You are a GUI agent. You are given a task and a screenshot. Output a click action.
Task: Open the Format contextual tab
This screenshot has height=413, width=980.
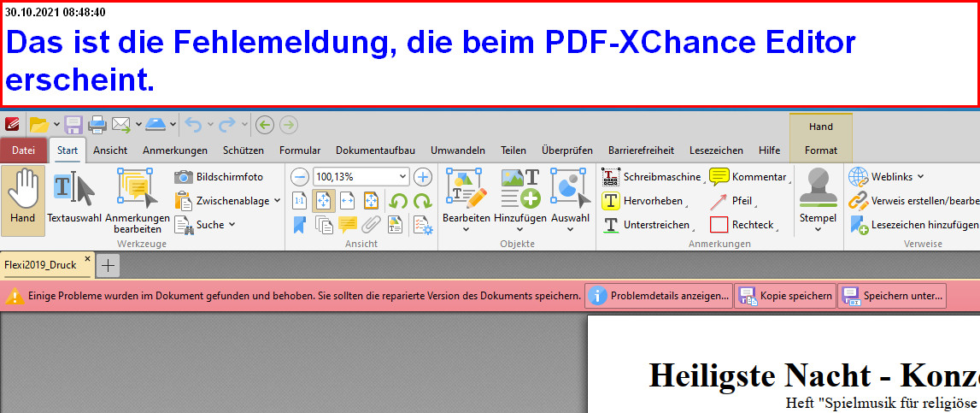point(820,150)
